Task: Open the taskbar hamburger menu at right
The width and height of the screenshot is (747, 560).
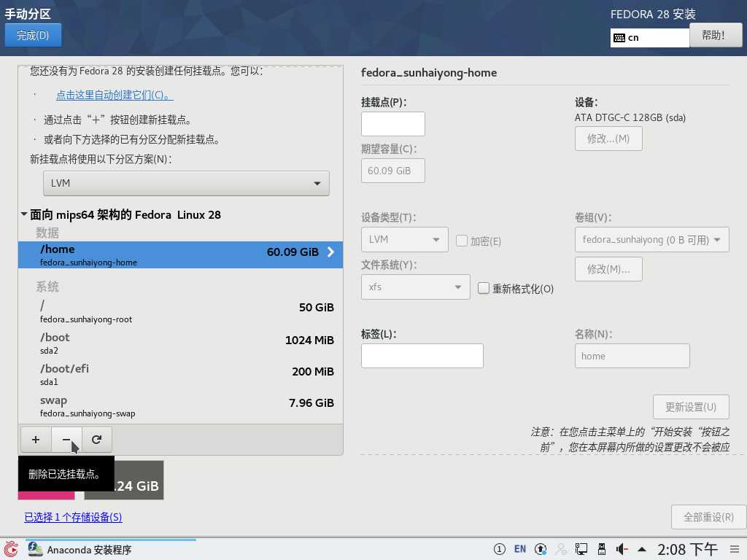Action: point(735,550)
